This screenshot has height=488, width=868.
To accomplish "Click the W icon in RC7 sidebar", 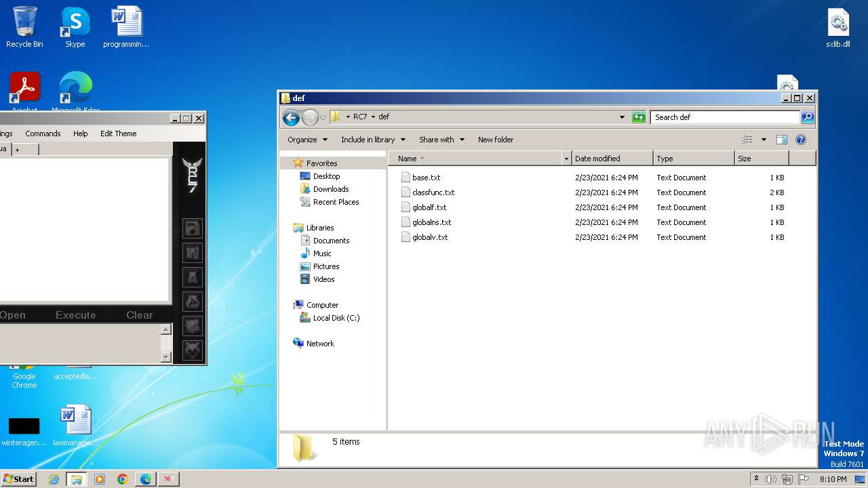I will (x=193, y=253).
